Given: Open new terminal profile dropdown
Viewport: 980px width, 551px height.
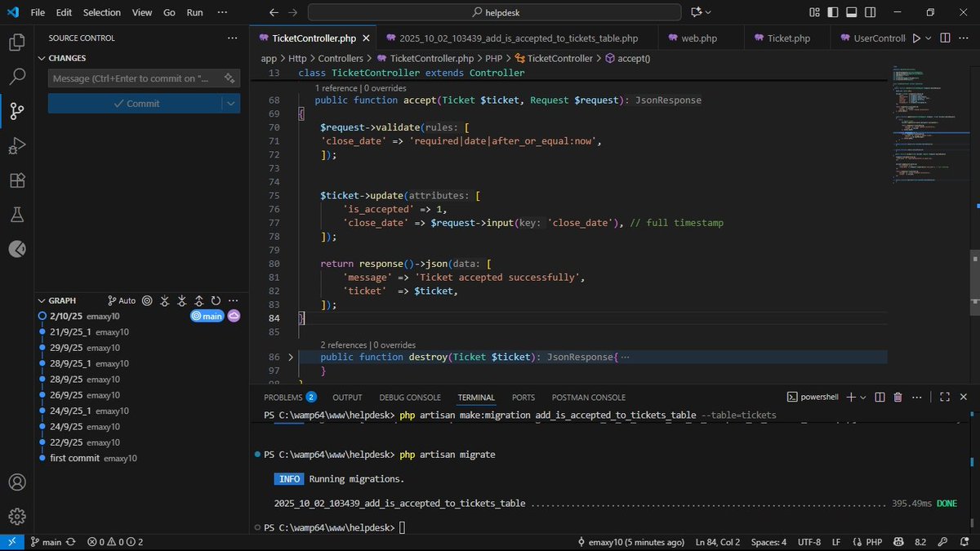Looking at the screenshot, I should (863, 397).
